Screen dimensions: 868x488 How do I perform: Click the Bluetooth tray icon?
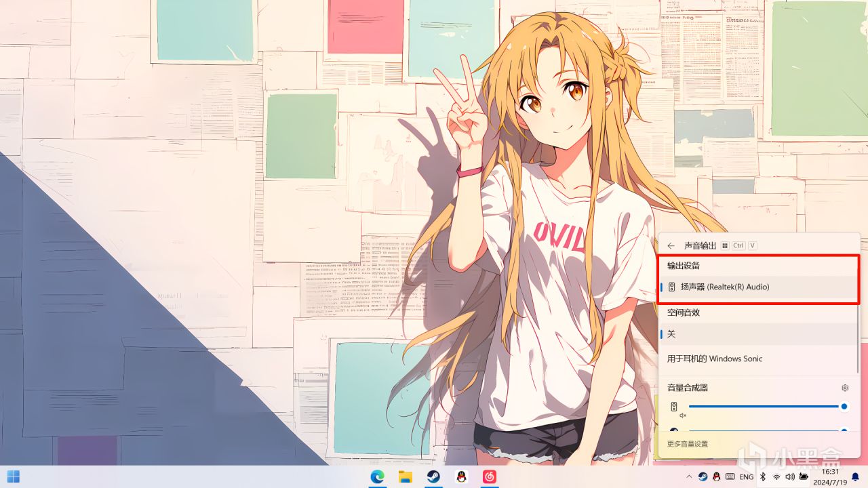762,476
